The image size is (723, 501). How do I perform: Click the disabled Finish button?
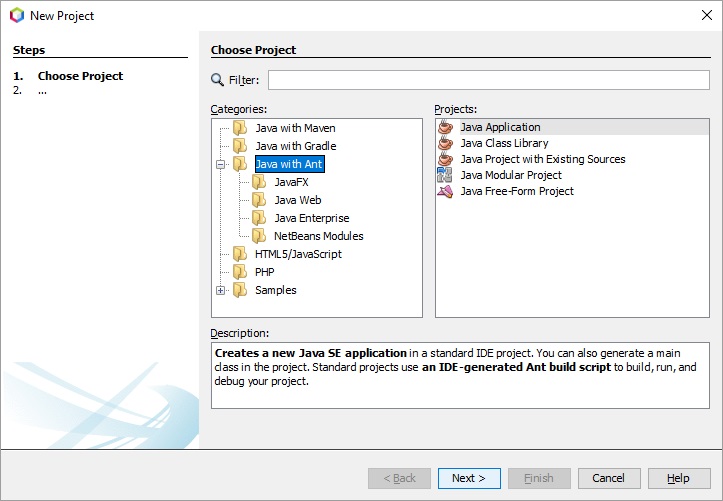coord(539,478)
